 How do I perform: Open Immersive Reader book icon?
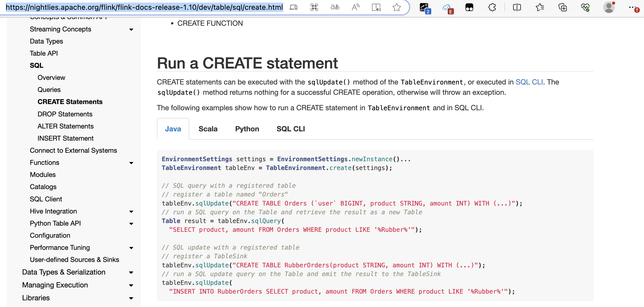(x=376, y=7)
